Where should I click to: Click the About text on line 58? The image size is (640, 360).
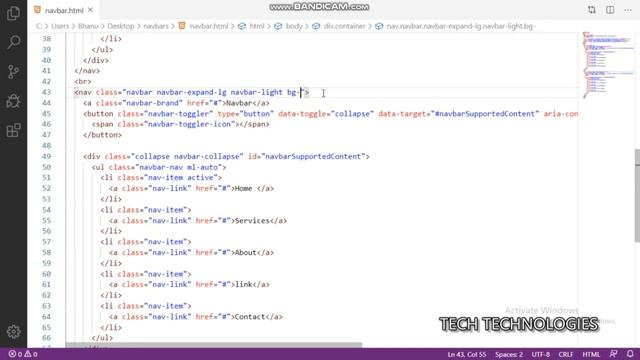(245, 252)
